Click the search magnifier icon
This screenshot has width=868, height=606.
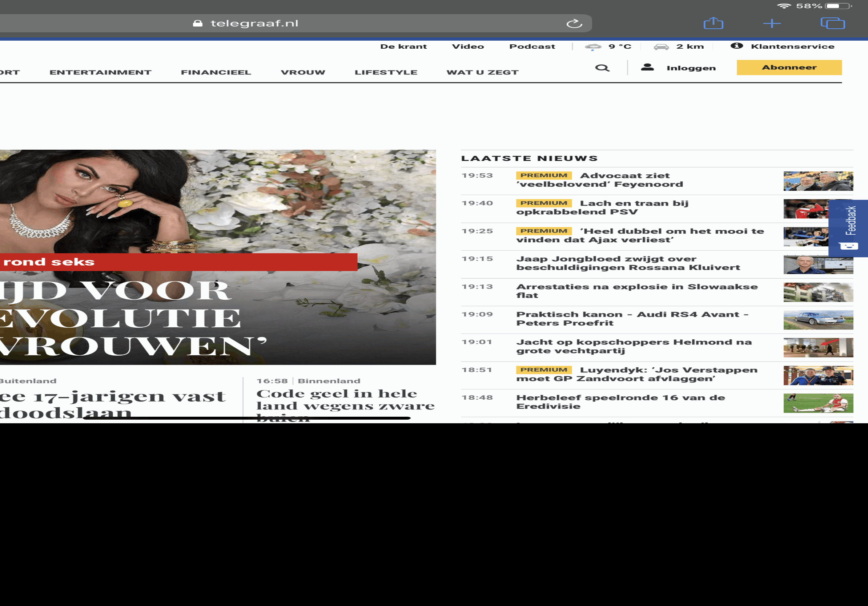click(602, 68)
